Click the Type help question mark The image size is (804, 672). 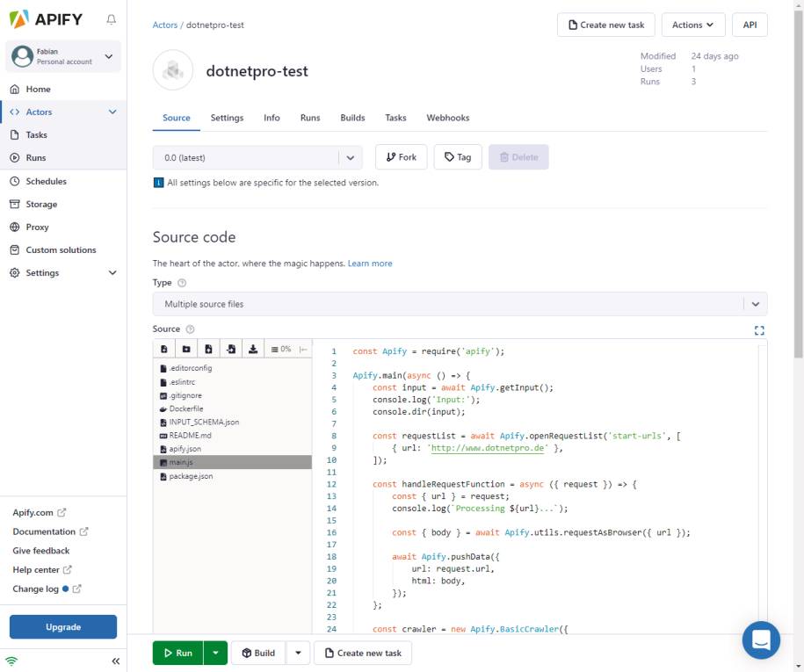tap(182, 283)
